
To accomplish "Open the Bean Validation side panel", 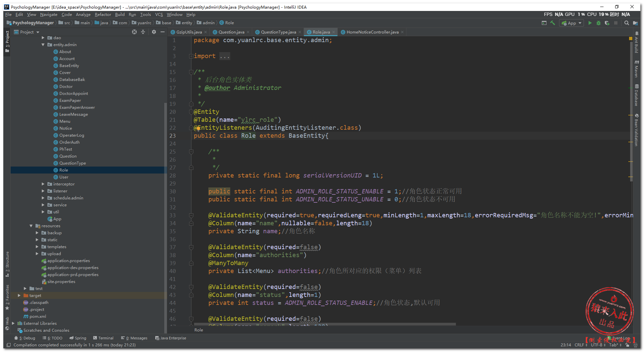I will tap(636, 130).
